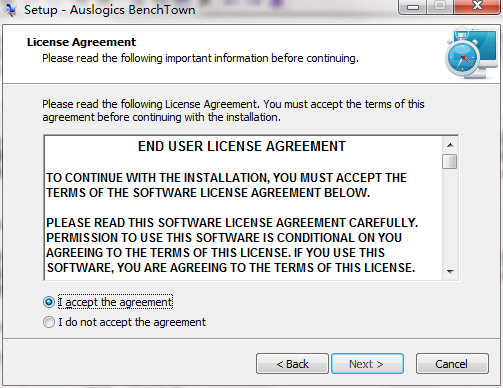
Task: Close the Auslogics BenchTown setup window
Action: click(477, 7)
